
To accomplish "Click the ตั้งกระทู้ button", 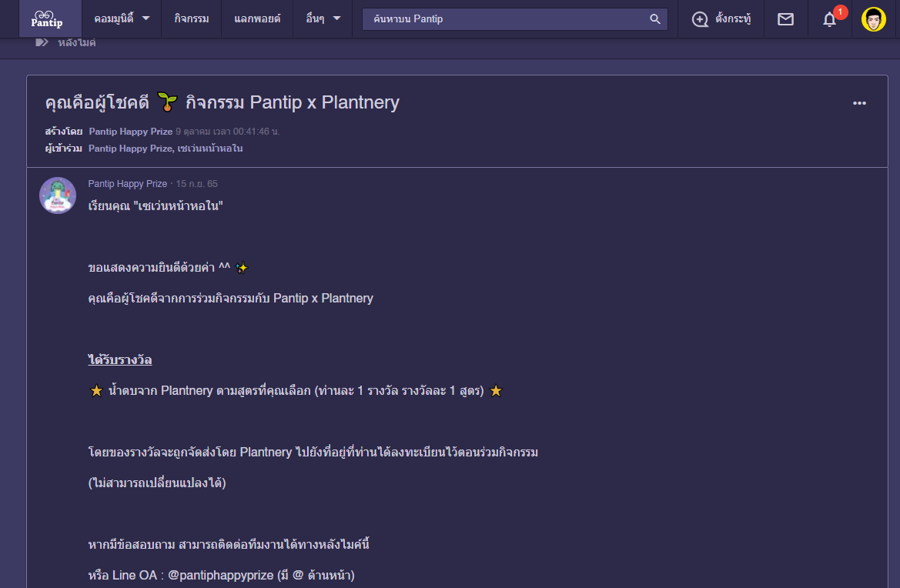I will click(x=721, y=19).
